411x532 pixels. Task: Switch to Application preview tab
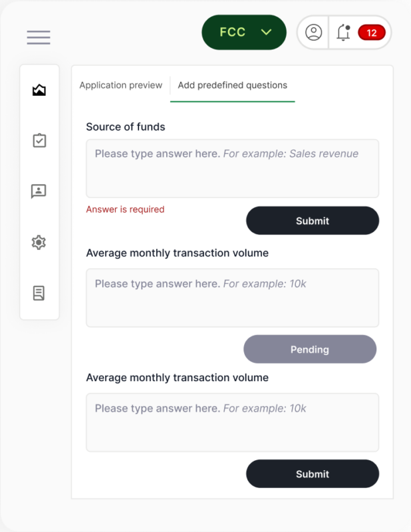(120, 85)
